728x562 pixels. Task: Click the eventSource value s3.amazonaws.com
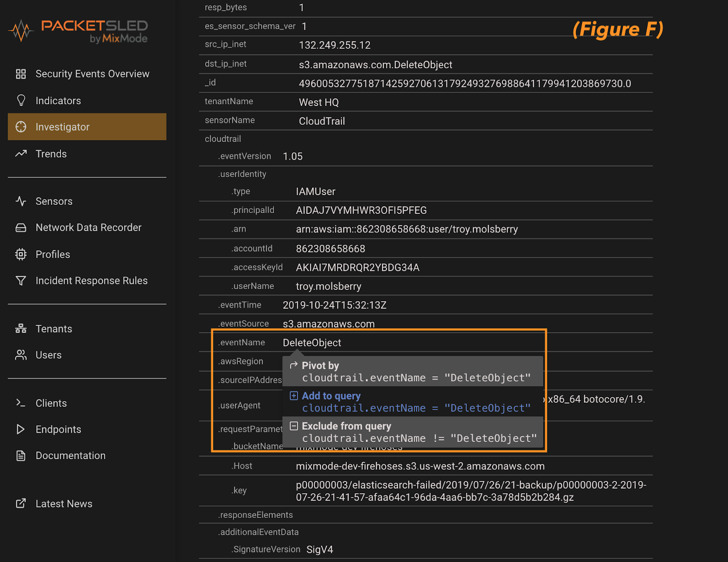coord(329,324)
